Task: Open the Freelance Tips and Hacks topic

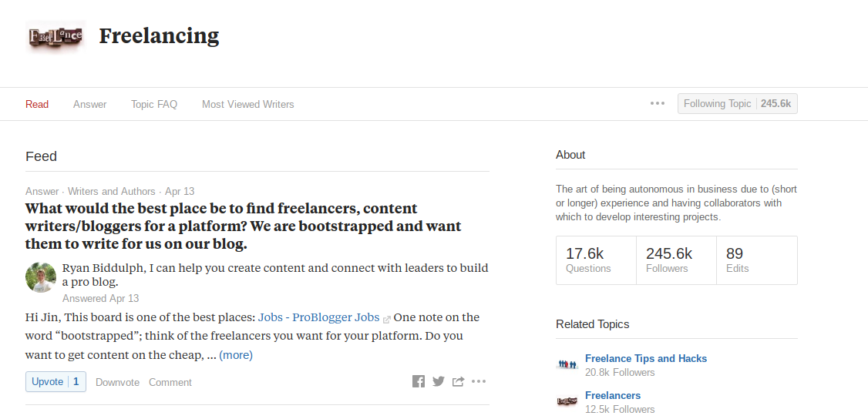Action: point(646,359)
